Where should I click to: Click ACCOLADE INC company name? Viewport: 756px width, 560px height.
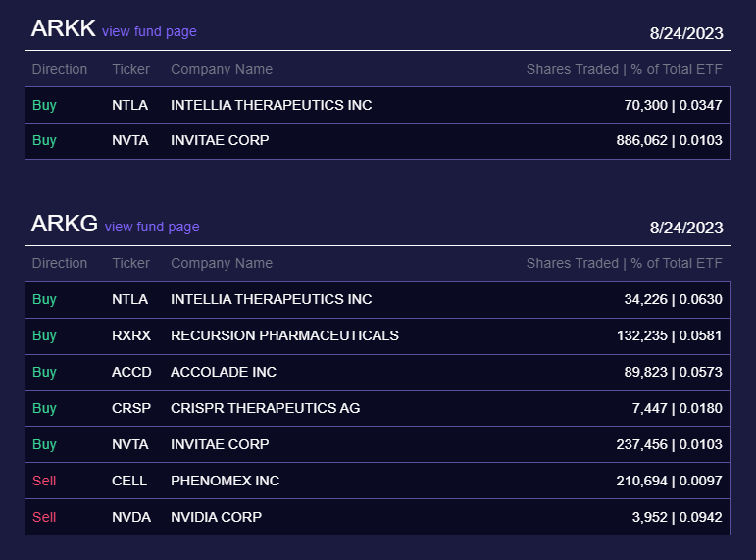224,372
